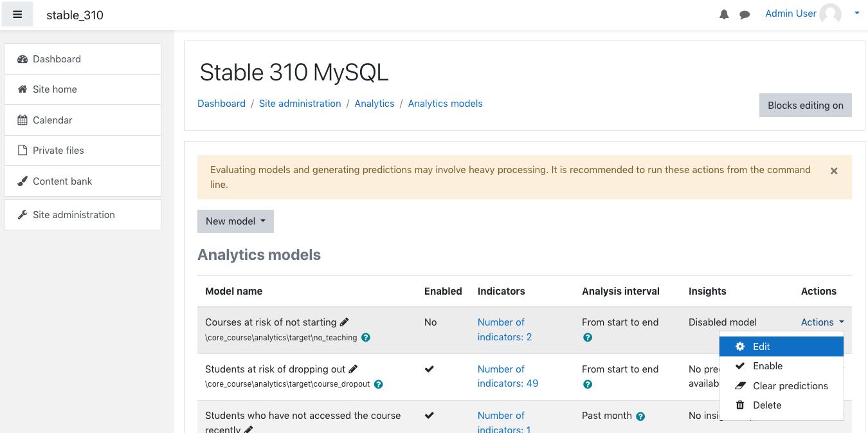Open help for dropping out row's analysis interval
The height and width of the screenshot is (433, 868).
click(x=588, y=384)
